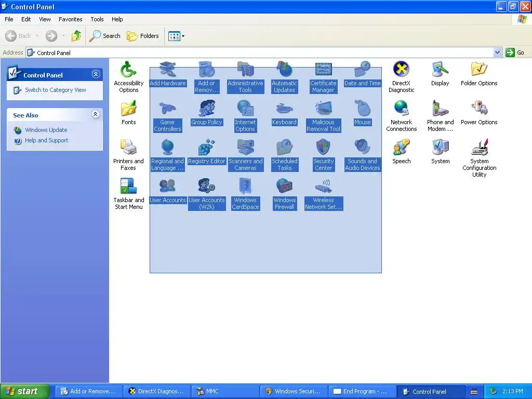Click the Go button
This screenshot has width=532, height=399.
(x=515, y=52)
